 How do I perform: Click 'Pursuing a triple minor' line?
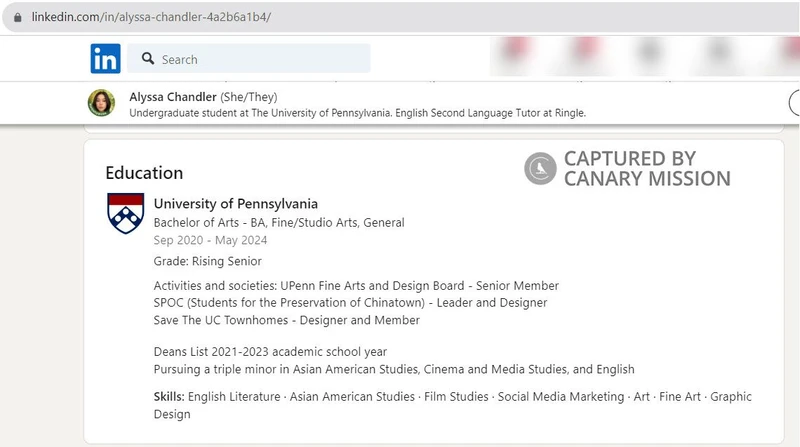[394, 369]
